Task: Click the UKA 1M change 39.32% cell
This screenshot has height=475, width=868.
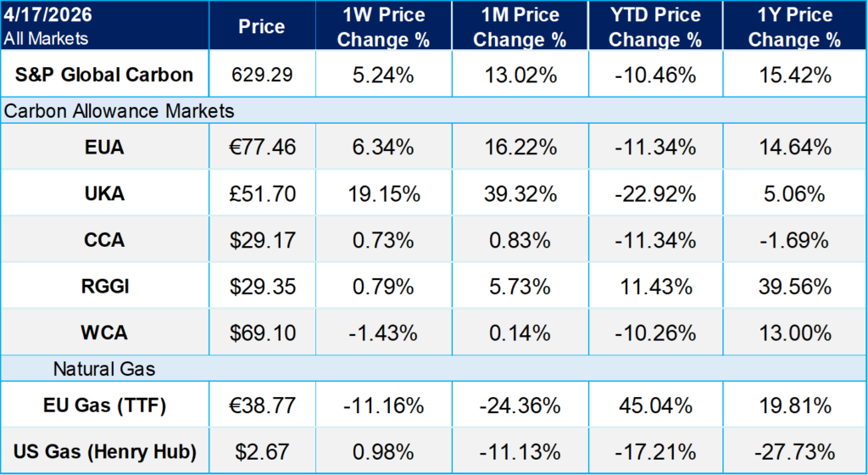Action: 520,193
